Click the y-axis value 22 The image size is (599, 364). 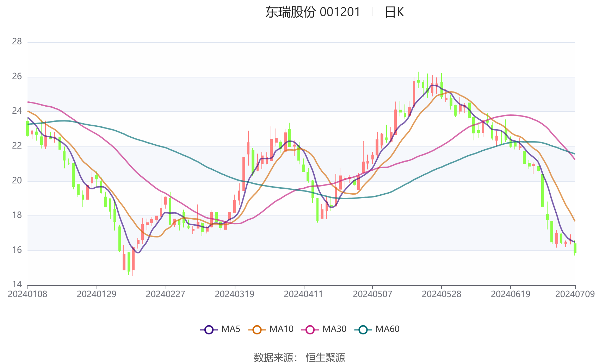tap(17, 146)
